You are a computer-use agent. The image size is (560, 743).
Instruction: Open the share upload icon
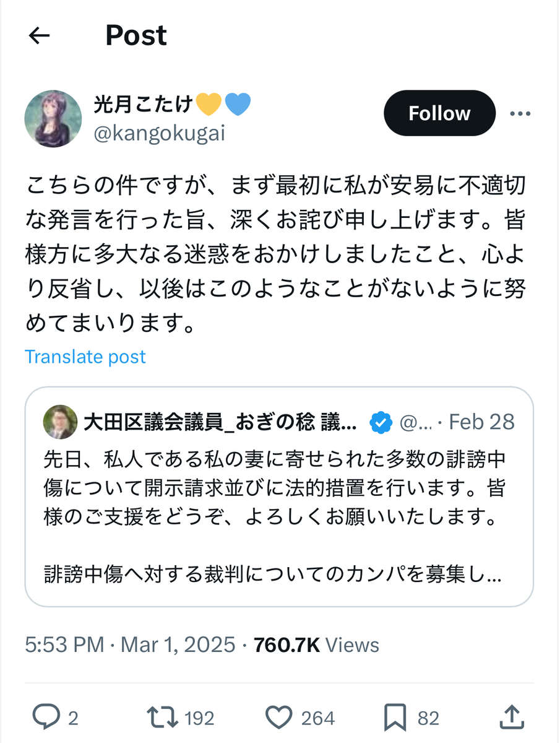(x=510, y=718)
